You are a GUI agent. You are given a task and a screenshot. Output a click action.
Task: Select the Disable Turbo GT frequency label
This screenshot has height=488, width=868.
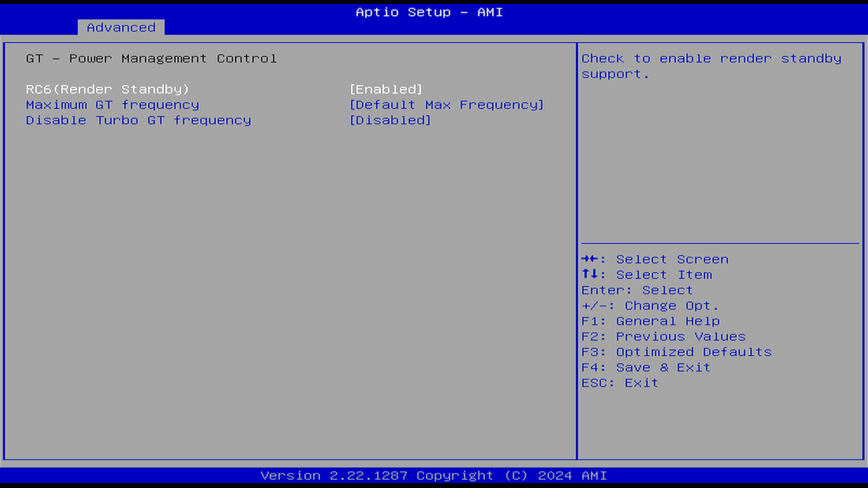point(139,120)
